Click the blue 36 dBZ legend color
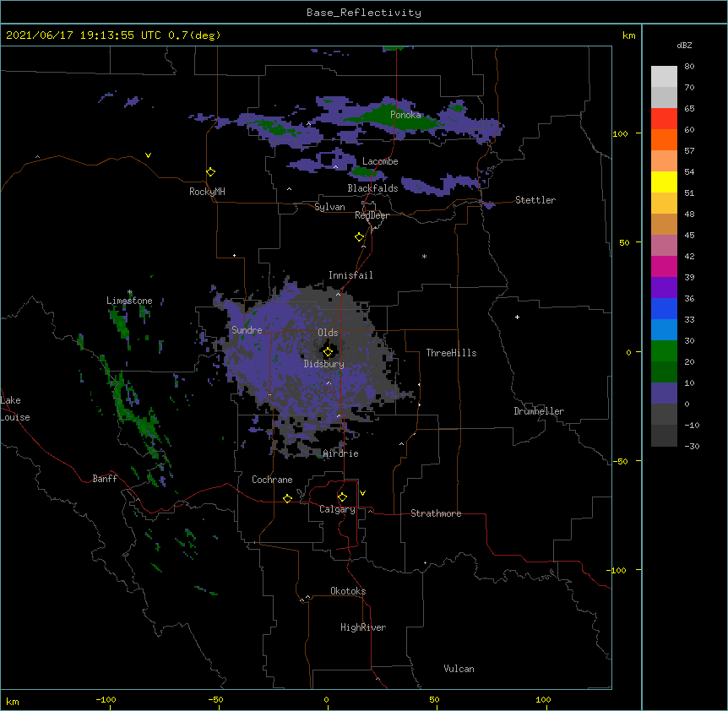Viewport: 728px width, 711px height. (664, 308)
